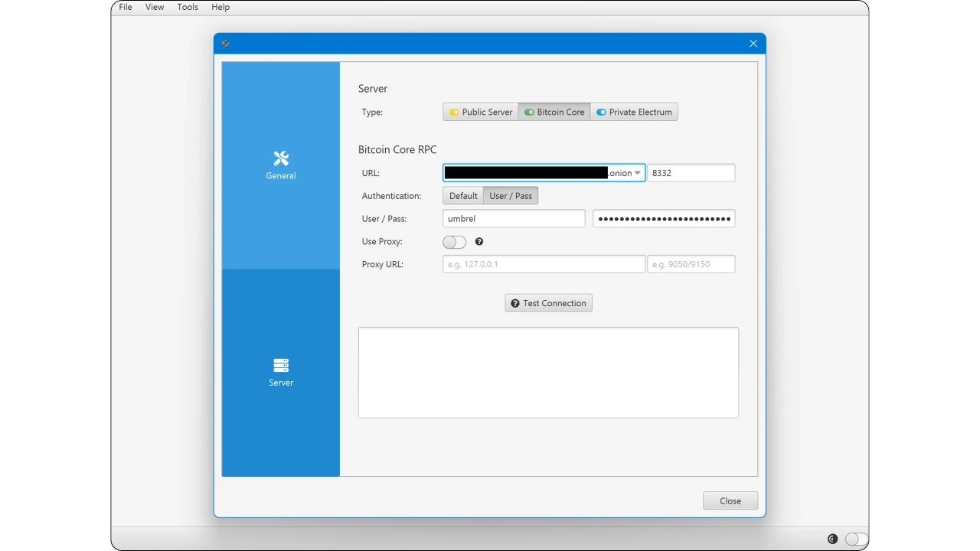Image resolution: width=980 pixels, height=551 pixels.
Task: Click the Use Proxy help question mark
Action: point(479,242)
